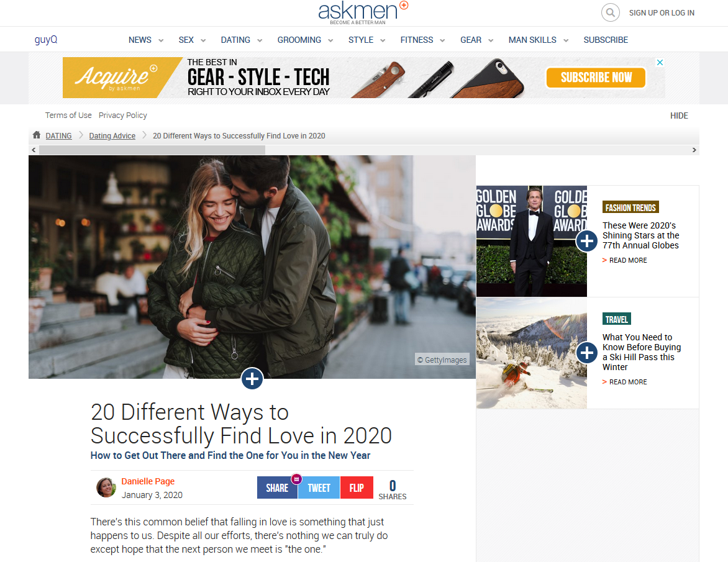Click the TWEET button
The image size is (728, 562).
click(x=319, y=488)
